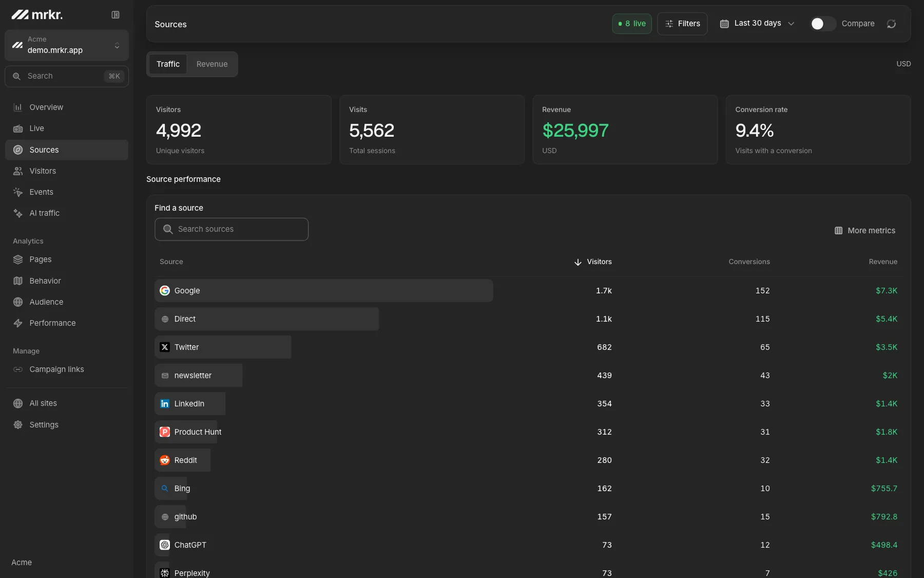
Task: Click the Search sources input field
Action: point(232,229)
